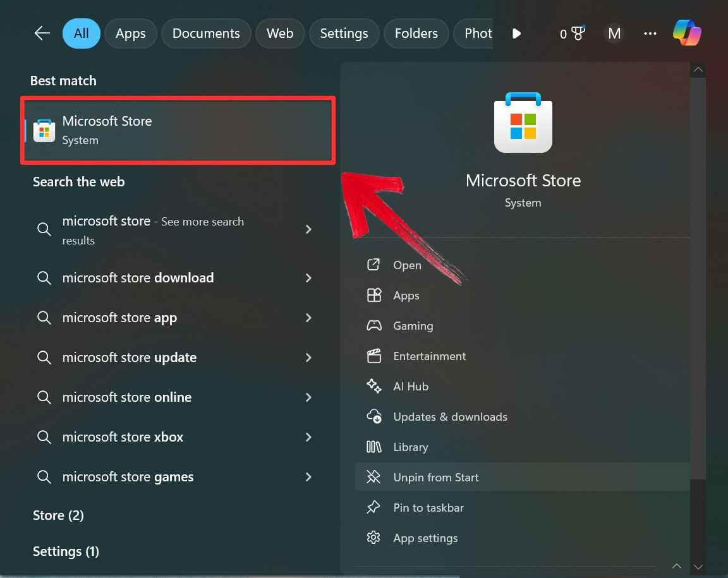Select the Gaming controller icon
This screenshot has width=728, height=578.
coord(373,325)
